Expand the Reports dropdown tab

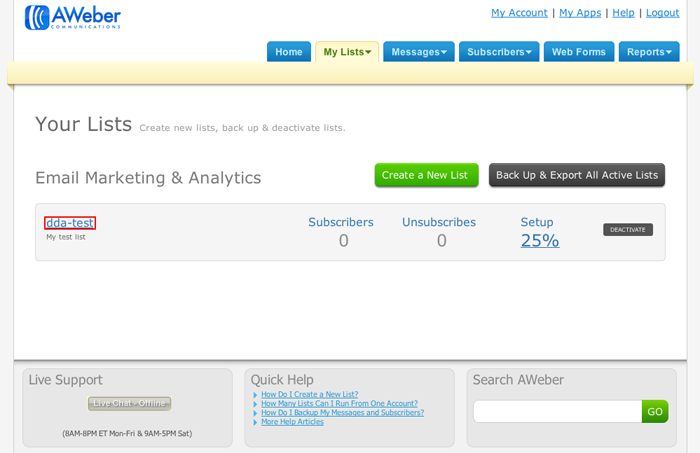coord(649,52)
